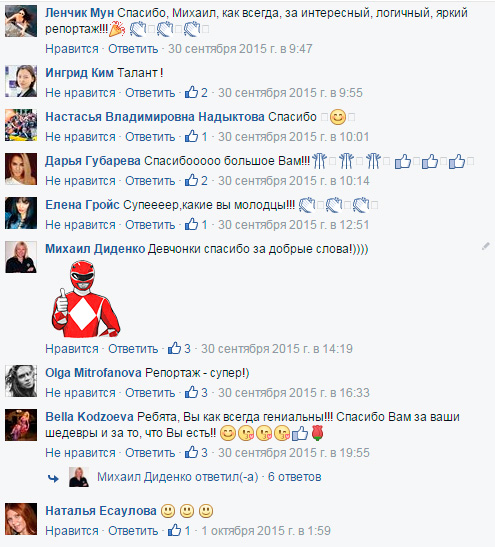Like Ленчик Мун's comment via Нравится
The height and width of the screenshot is (547, 495).
click(x=72, y=48)
